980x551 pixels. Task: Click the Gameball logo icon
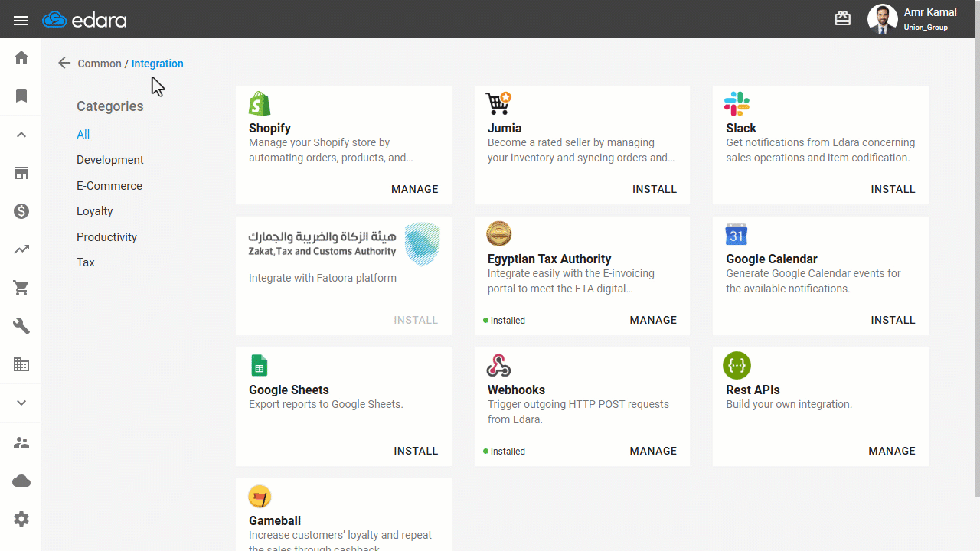260,497
